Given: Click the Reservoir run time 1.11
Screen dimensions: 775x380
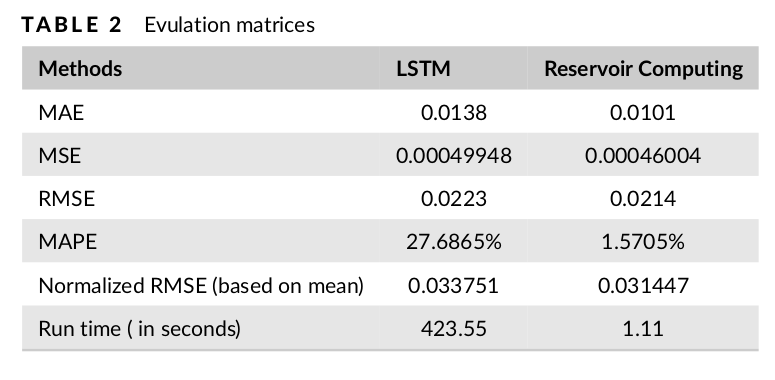Looking at the screenshot, I should click(x=643, y=329).
